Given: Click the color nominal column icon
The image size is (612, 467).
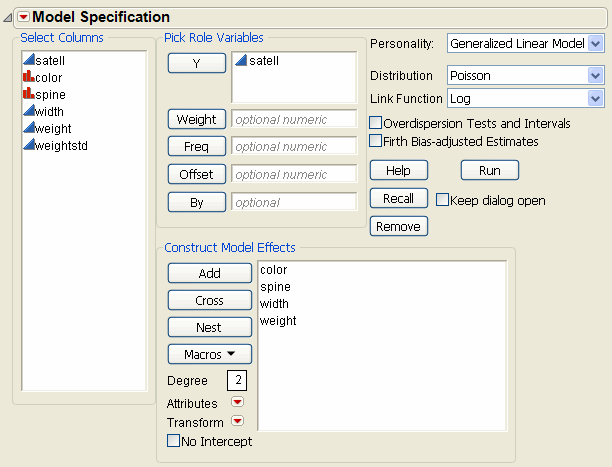Looking at the screenshot, I should coord(28,77).
